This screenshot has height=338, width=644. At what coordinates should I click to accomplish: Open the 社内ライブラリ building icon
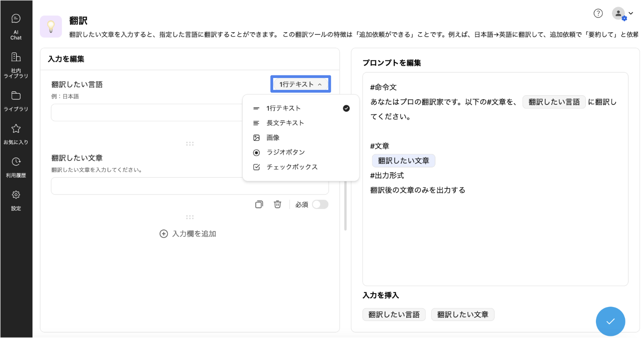(16, 64)
